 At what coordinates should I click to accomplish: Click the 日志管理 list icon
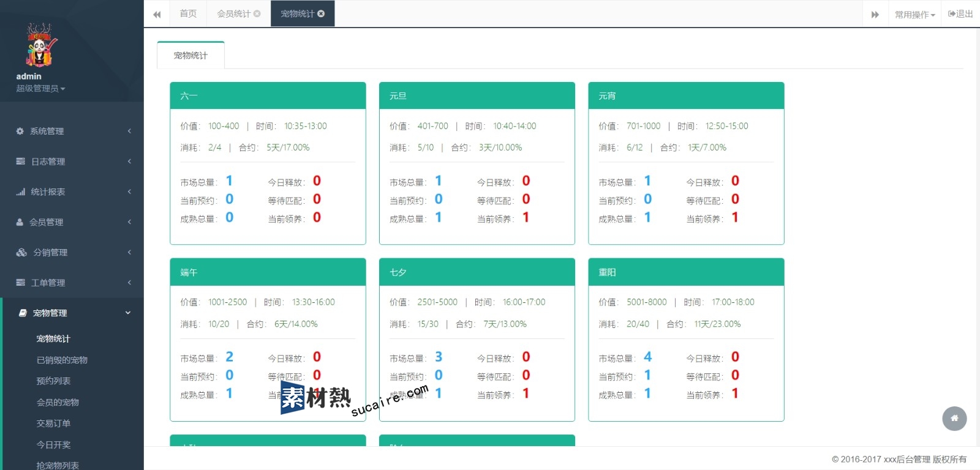pos(20,162)
